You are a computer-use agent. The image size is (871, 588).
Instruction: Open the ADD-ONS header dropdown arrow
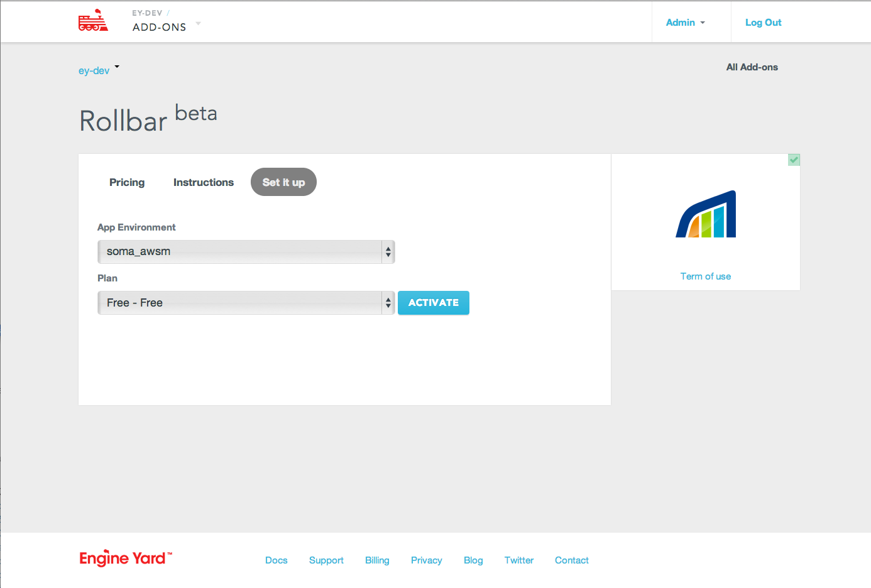point(199,24)
